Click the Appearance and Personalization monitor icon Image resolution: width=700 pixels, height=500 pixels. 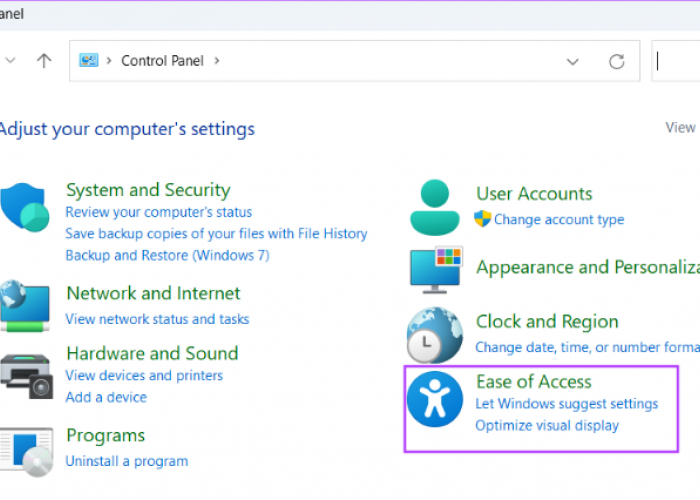[x=436, y=269]
